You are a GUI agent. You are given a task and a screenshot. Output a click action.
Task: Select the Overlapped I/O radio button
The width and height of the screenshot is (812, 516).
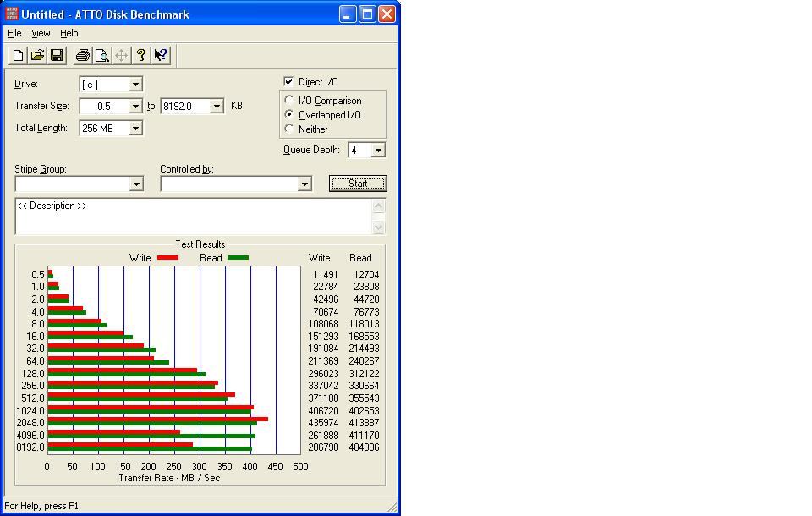click(x=289, y=114)
